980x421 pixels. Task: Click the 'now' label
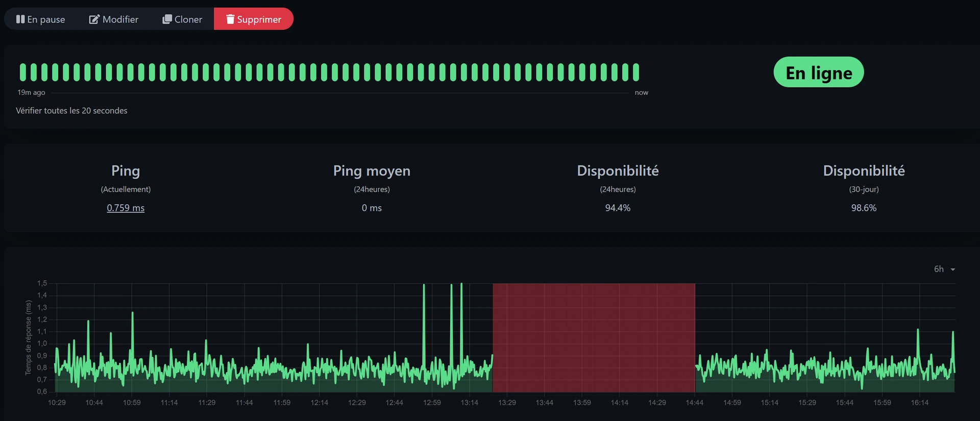[642, 92]
